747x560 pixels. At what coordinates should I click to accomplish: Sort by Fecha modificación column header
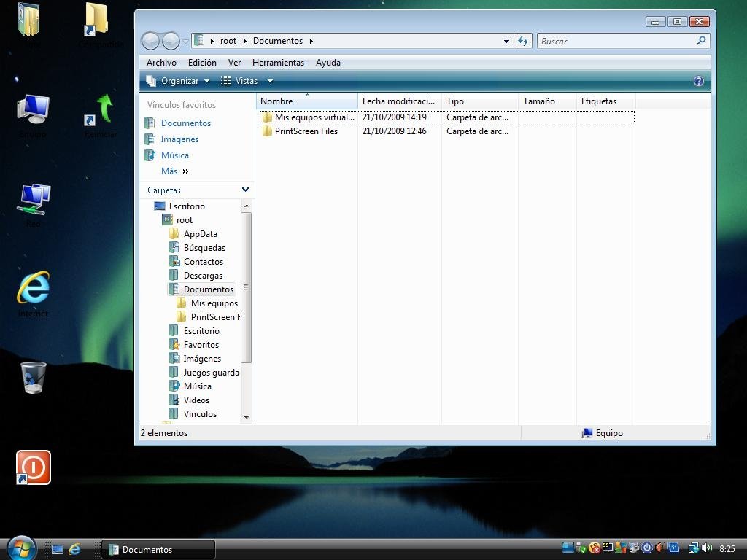coord(399,101)
